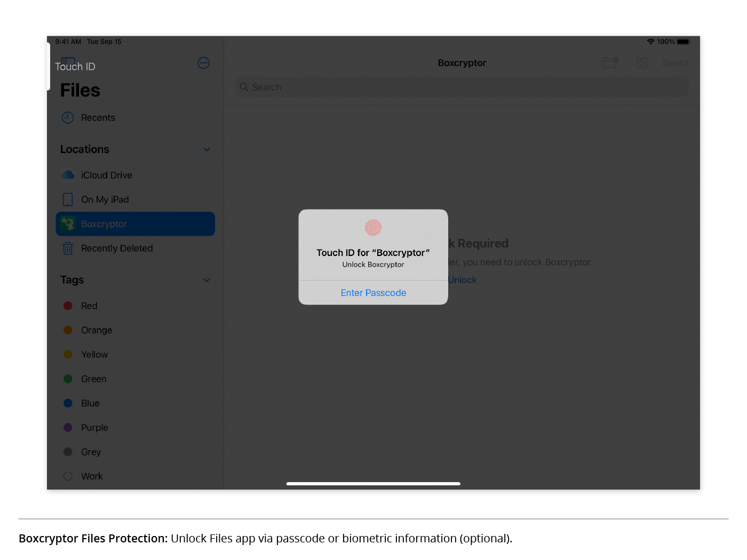Click the "Blue" tag label
Viewport: 747px width, 560px height.
tap(90, 403)
